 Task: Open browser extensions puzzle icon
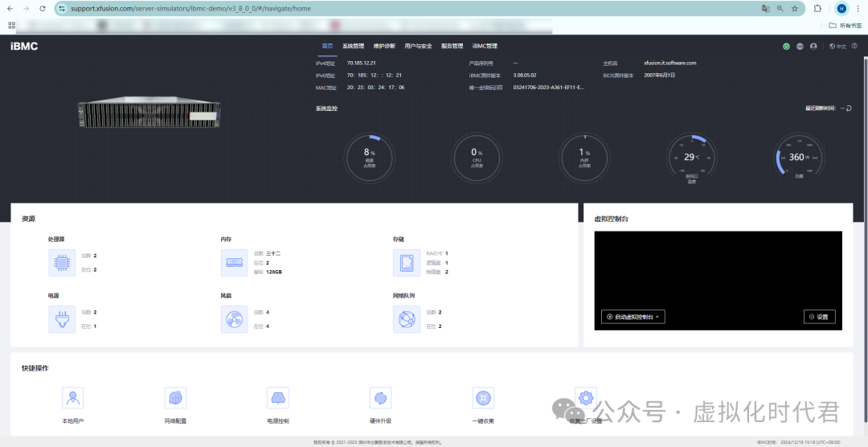(x=817, y=8)
